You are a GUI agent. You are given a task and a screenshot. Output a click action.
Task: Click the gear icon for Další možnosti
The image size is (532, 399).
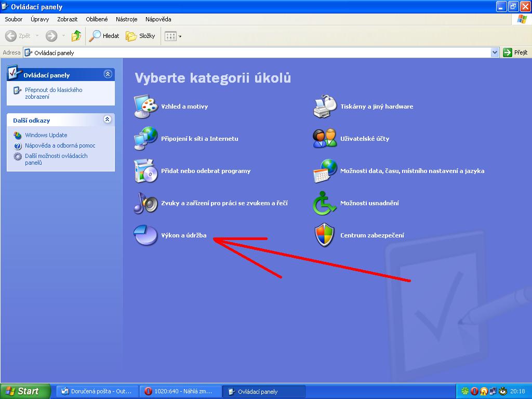coord(18,156)
